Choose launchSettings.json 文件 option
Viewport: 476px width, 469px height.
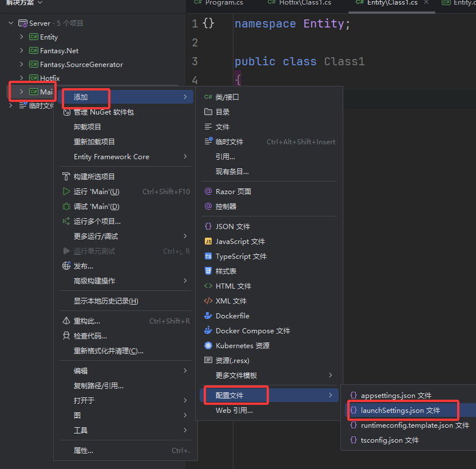pyautogui.click(x=410, y=411)
